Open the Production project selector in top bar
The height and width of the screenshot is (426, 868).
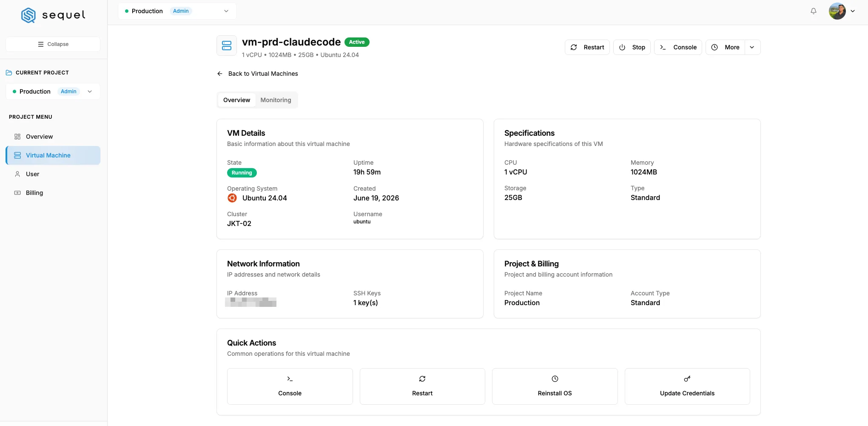click(x=177, y=11)
